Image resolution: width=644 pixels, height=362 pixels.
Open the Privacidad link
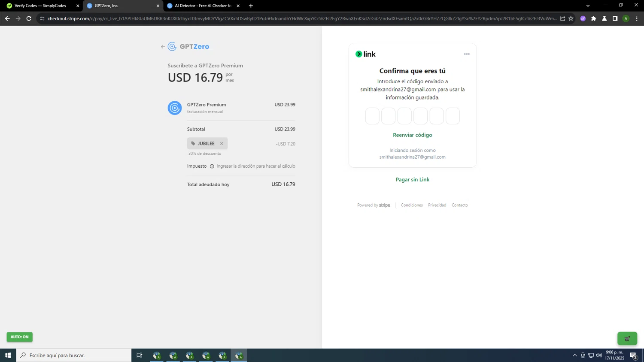(x=437, y=205)
